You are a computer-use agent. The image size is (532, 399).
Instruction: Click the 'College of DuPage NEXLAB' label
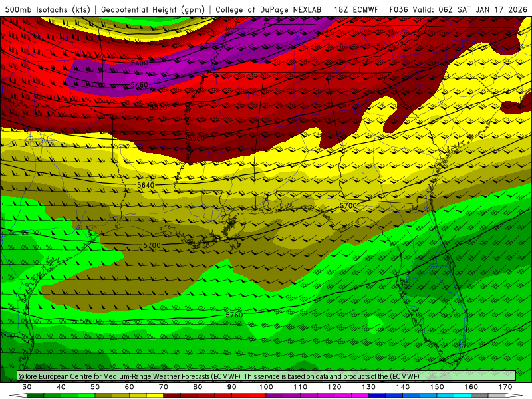coord(269,9)
